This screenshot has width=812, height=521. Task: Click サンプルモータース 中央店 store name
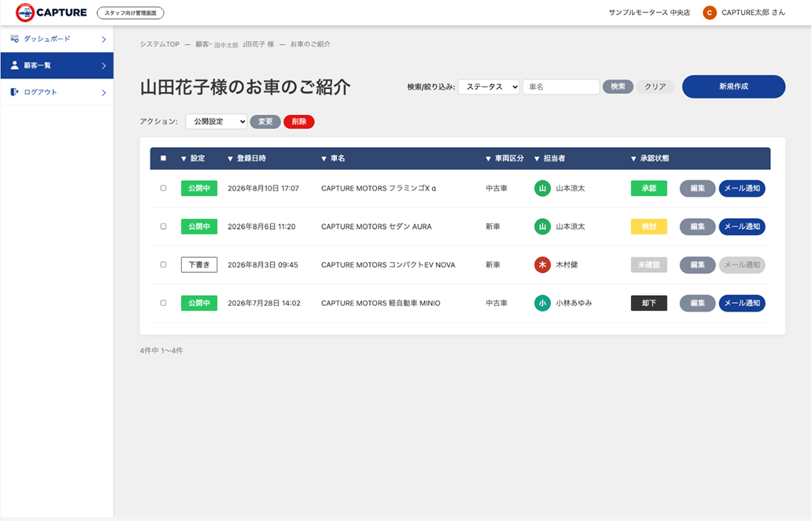pos(650,13)
